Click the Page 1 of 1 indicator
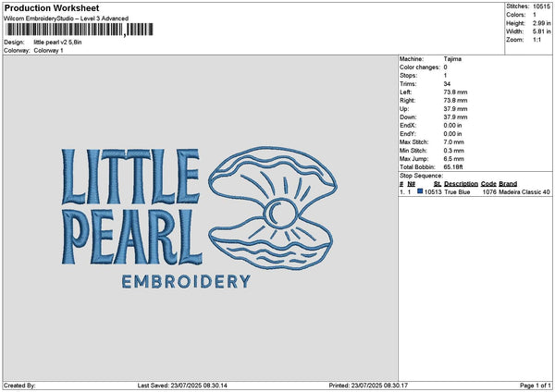The image size is (555, 392). point(536,386)
